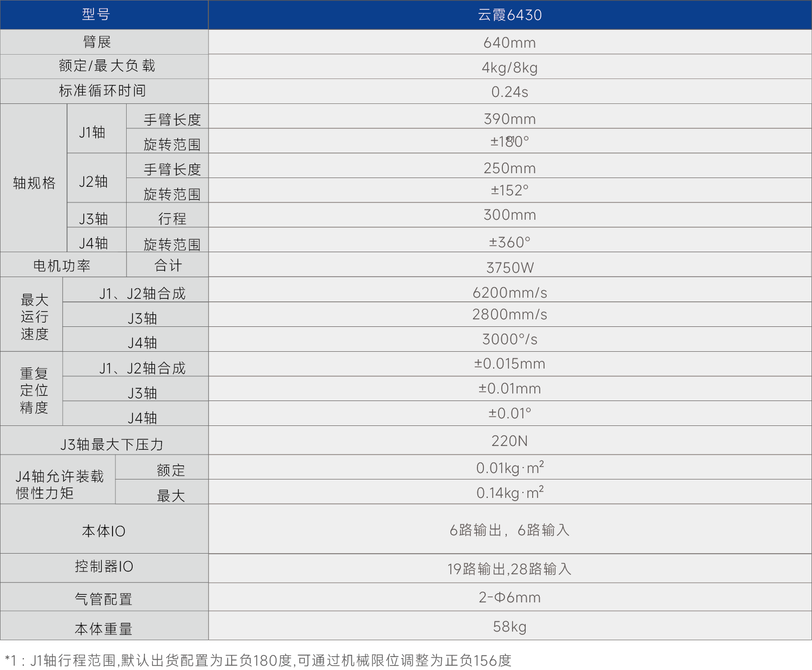Click the '合计' cell
Screen dimensions: 812x670
point(168,266)
